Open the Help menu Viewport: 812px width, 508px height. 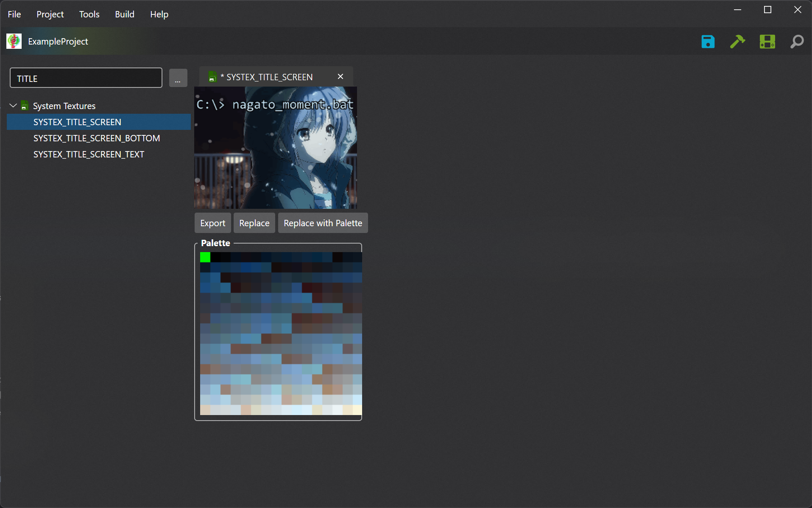pyautogui.click(x=159, y=14)
